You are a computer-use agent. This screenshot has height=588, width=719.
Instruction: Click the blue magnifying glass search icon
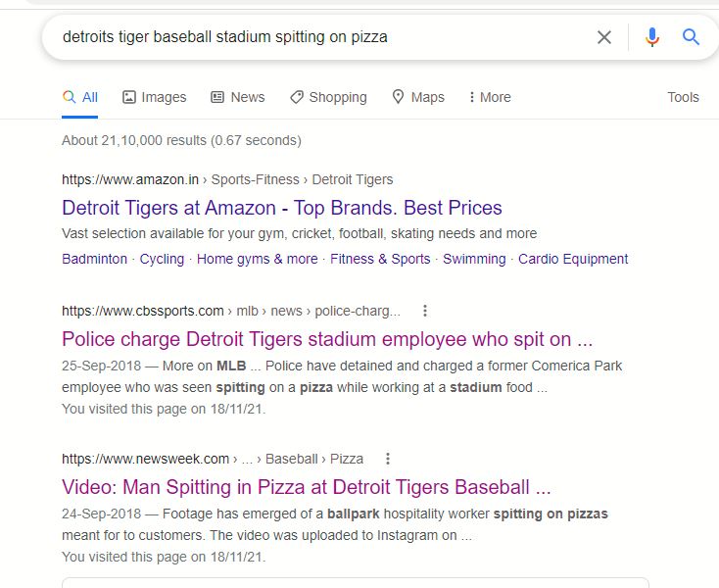click(691, 37)
